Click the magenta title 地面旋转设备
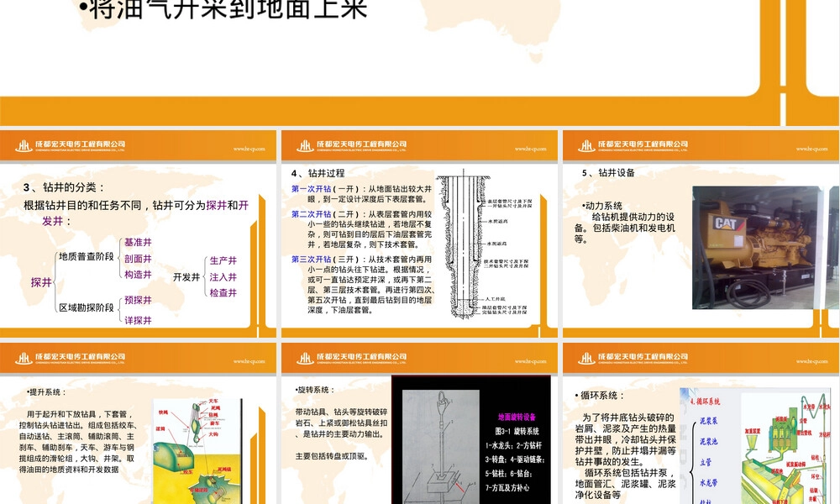840x504 pixels. click(x=517, y=417)
